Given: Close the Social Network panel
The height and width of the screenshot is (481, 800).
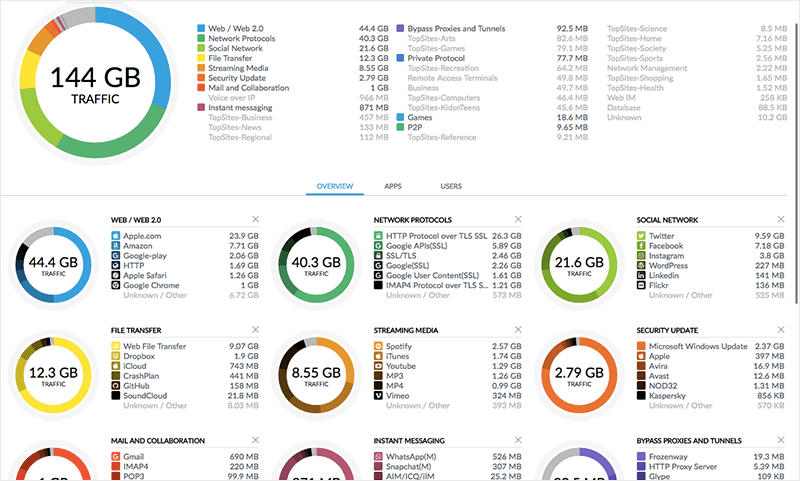Looking at the screenshot, I should [780, 219].
